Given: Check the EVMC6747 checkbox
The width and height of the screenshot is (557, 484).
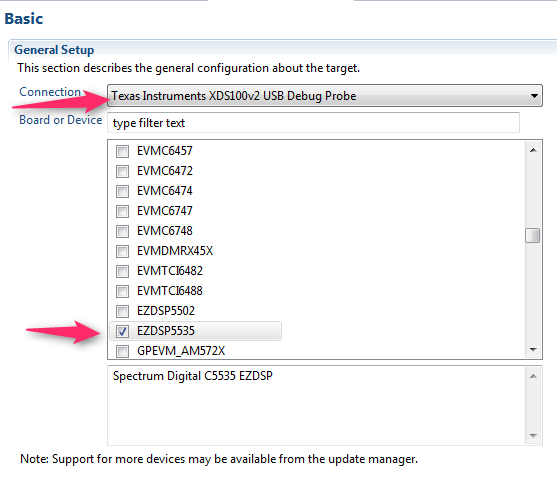Looking at the screenshot, I should click(122, 211).
